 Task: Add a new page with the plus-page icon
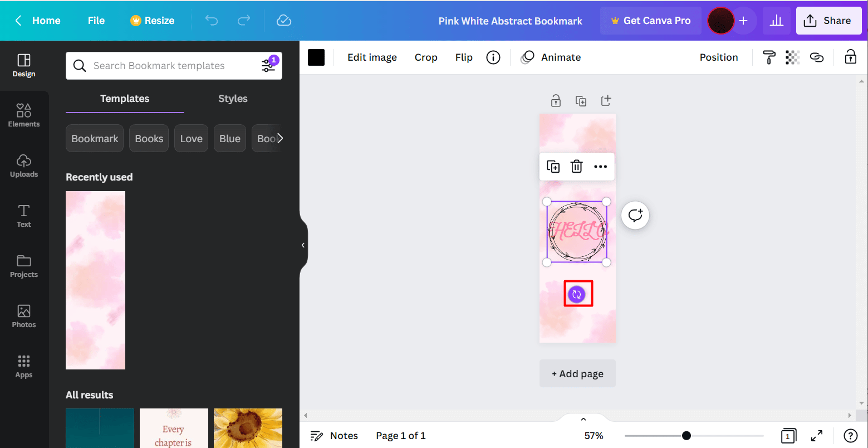pos(606,101)
